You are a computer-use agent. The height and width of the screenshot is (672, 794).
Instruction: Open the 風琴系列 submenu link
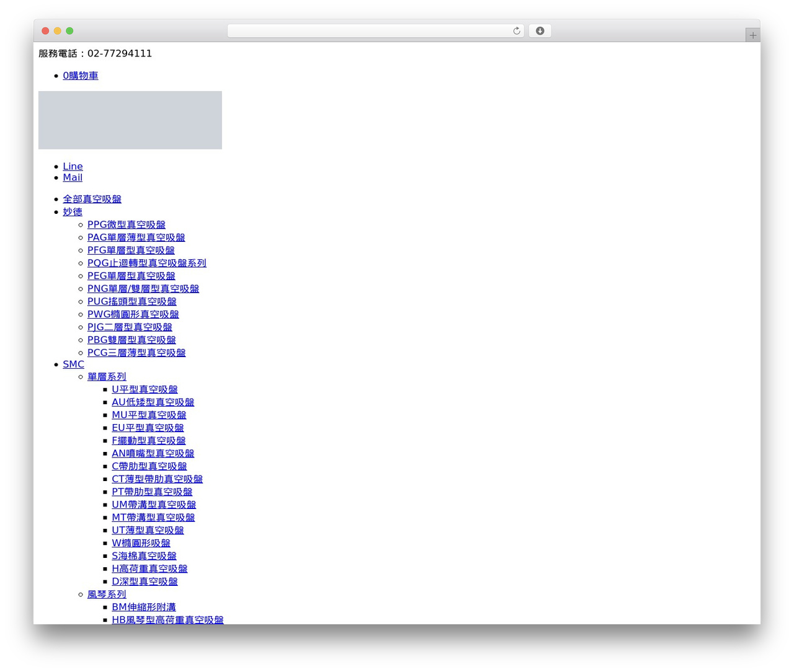point(107,594)
